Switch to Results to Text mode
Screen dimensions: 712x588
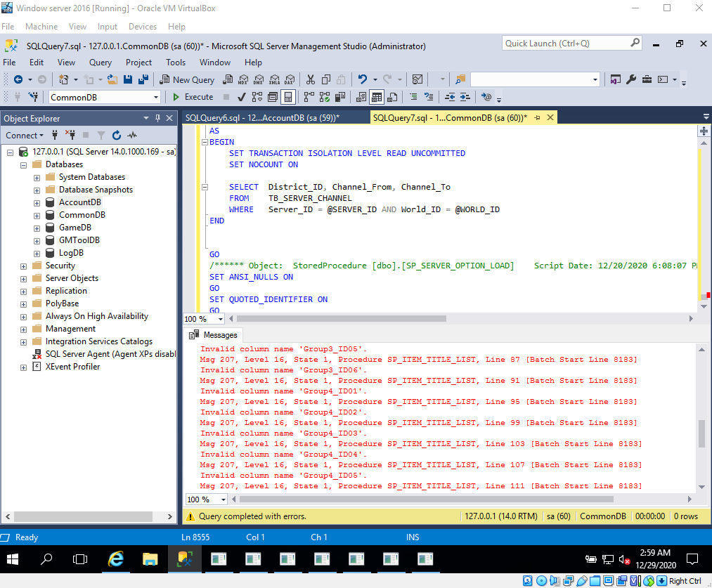point(361,97)
